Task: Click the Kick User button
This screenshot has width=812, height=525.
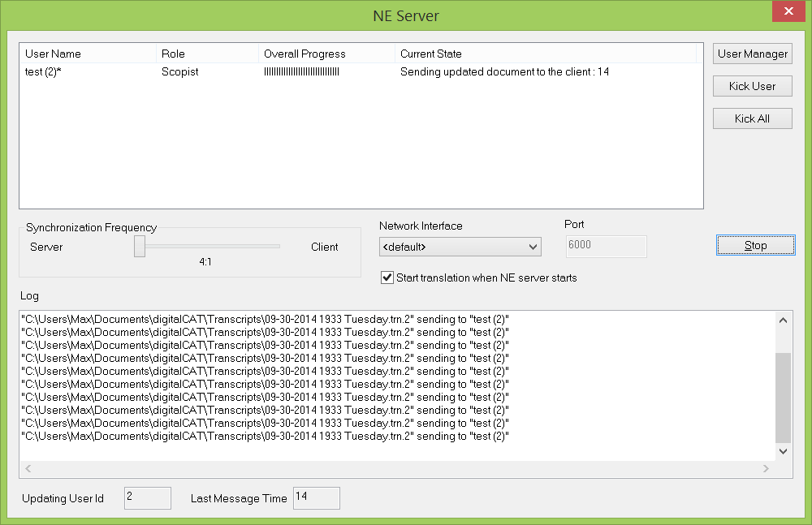Action: click(x=753, y=86)
